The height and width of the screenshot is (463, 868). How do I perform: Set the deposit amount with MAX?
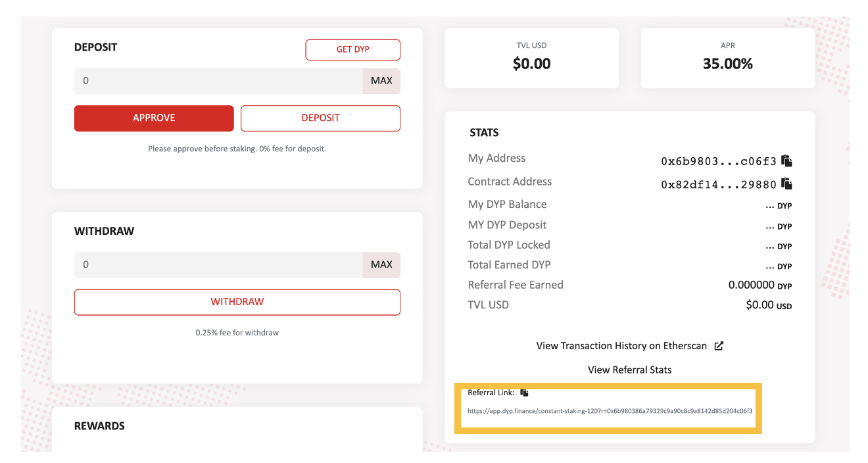[x=381, y=81]
